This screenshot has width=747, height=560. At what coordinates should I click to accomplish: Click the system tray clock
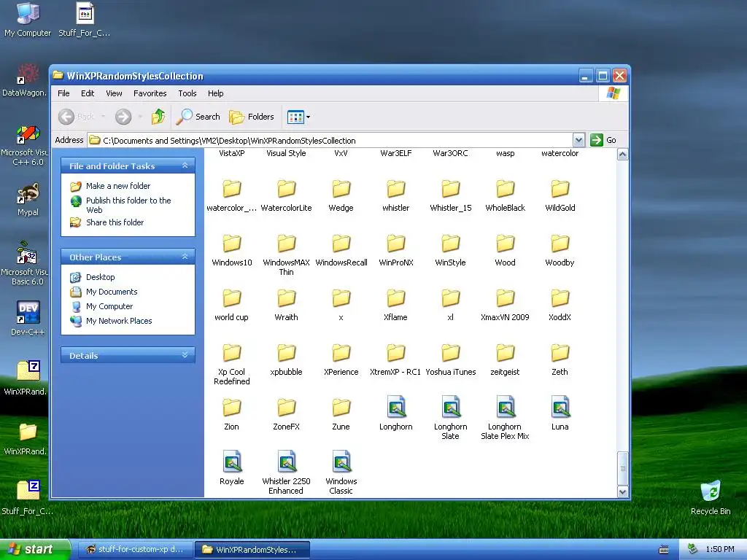pos(720,549)
